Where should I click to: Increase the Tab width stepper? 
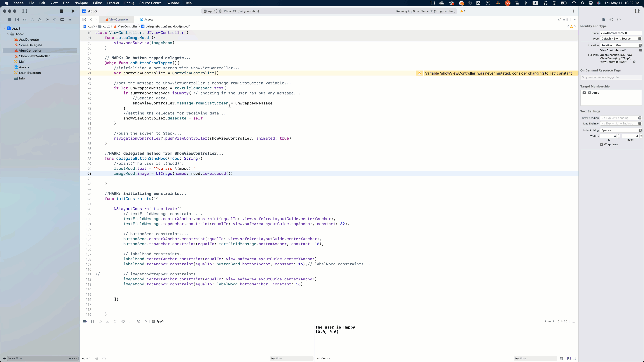[x=618, y=135]
